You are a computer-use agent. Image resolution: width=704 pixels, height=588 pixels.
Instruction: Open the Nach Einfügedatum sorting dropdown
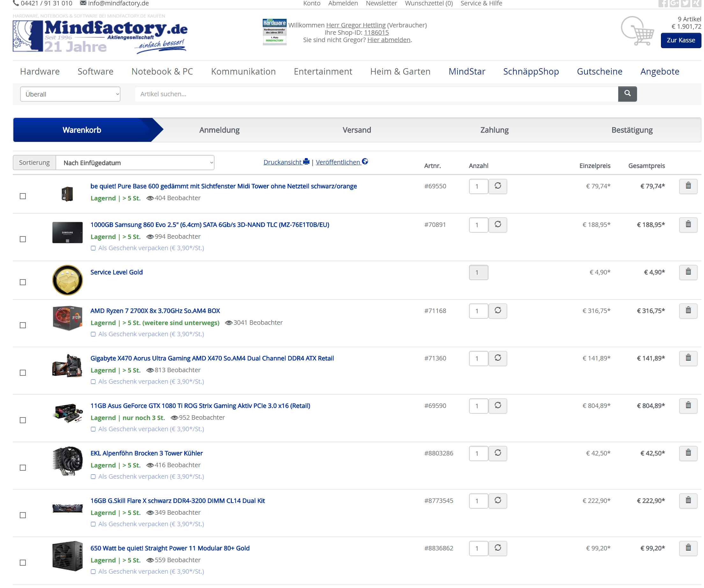click(135, 163)
